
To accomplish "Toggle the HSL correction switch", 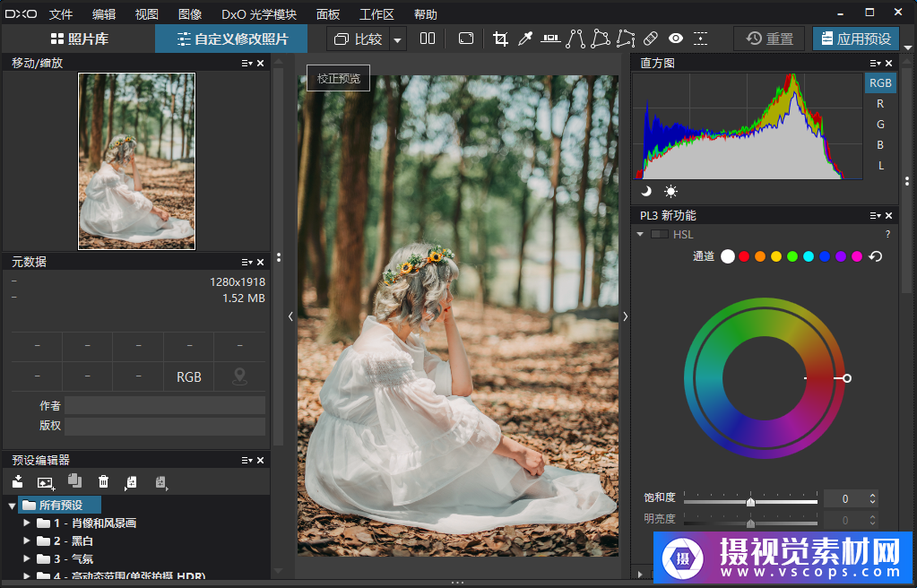I will pyautogui.click(x=660, y=234).
